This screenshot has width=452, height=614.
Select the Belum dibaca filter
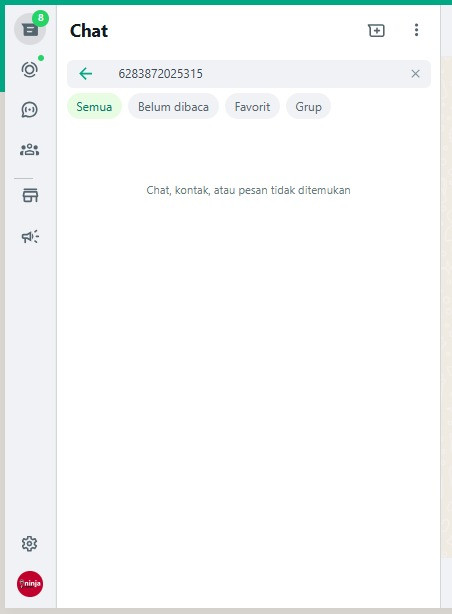pyautogui.click(x=173, y=107)
